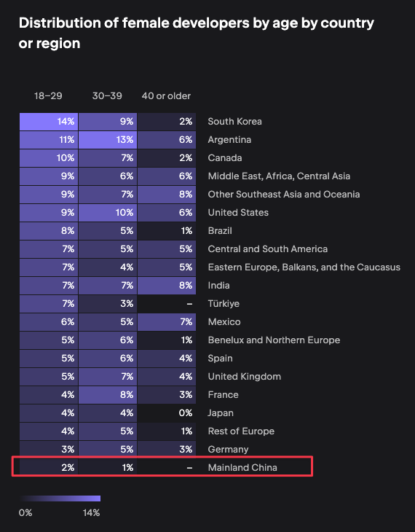Click the chart title text

point(197,33)
